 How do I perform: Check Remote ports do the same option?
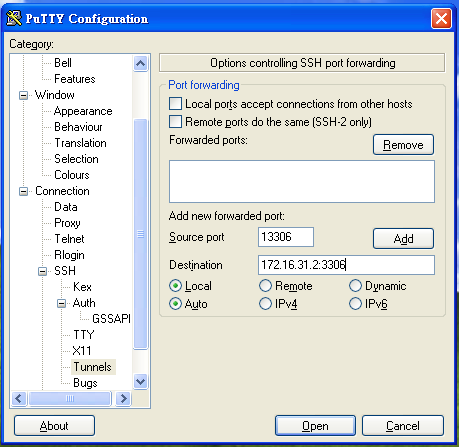click(175, 122)
